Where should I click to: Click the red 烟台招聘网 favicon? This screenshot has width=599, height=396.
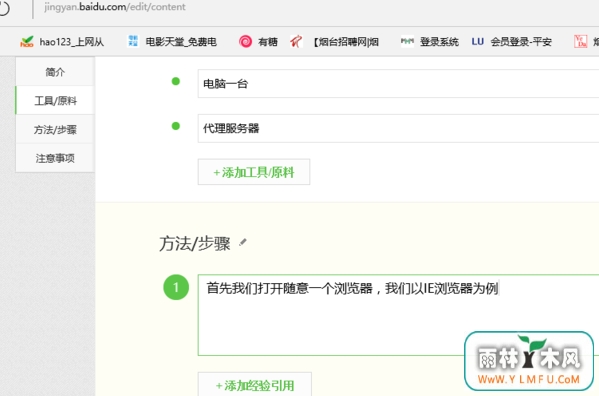[x=296, y=41]
